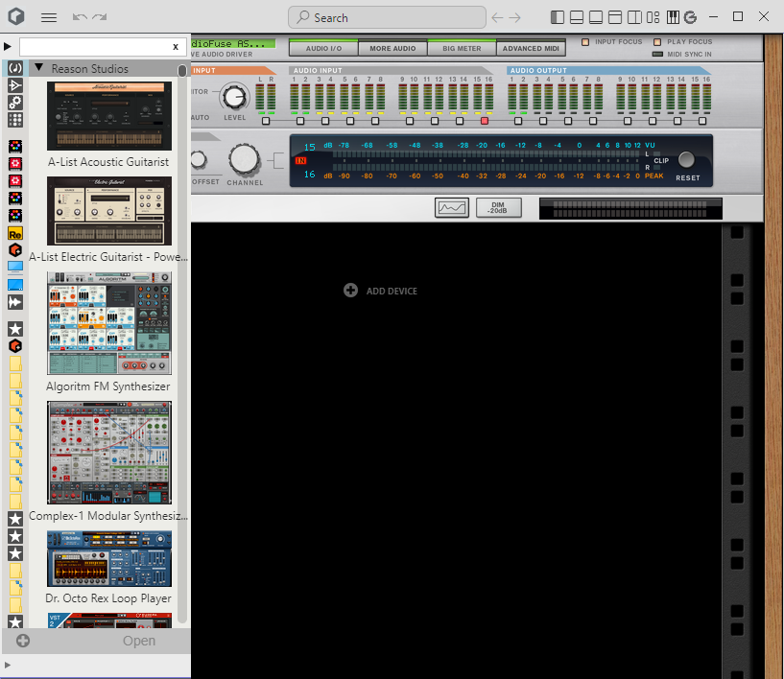
Task: Clear the browser search with the x button
Action: tap(176, 46)
